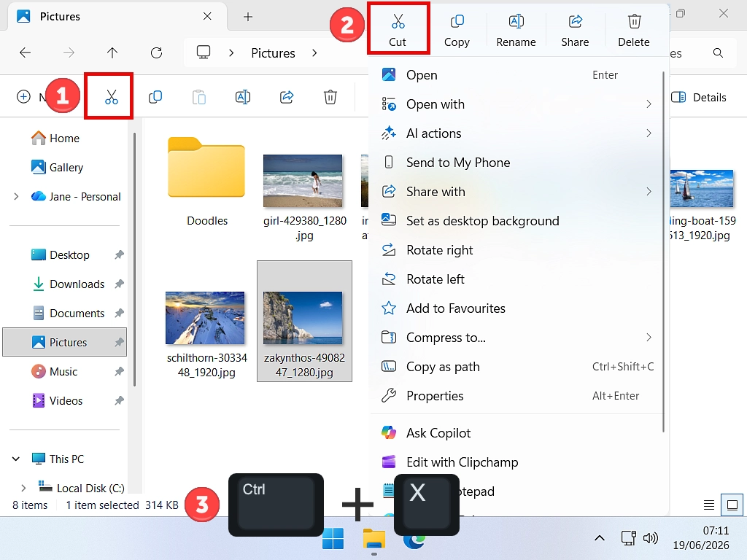The height and width of the screenshot is (560, 747).
Task: Select Rotate left menu entry
Action: (x=516, y=279)
